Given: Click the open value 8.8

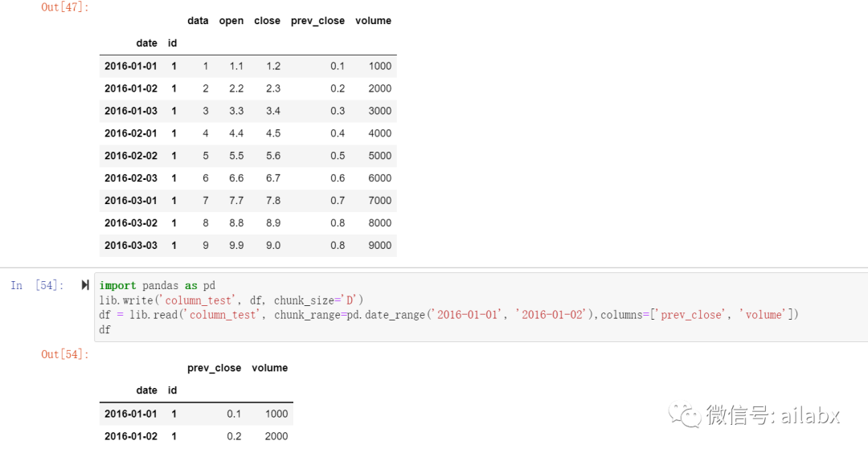Looking at the screenshot, I should click(x=236, y=223).
